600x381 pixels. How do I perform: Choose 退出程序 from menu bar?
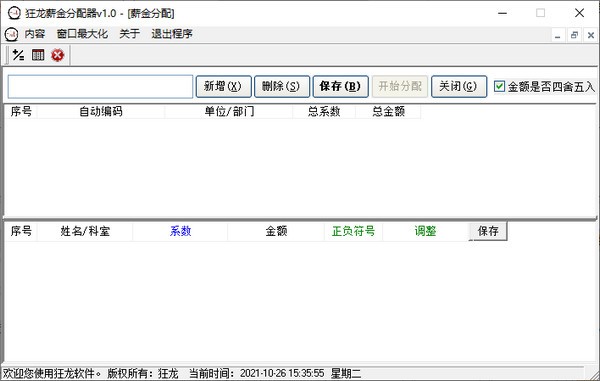[x=172, y=34]
